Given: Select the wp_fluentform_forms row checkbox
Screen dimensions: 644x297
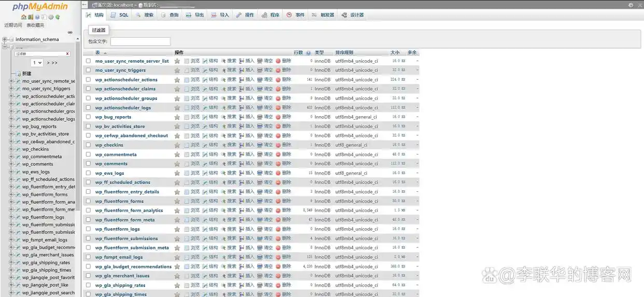Looking at the screenshot, I should pyautogui.click(x=88, y=201).
